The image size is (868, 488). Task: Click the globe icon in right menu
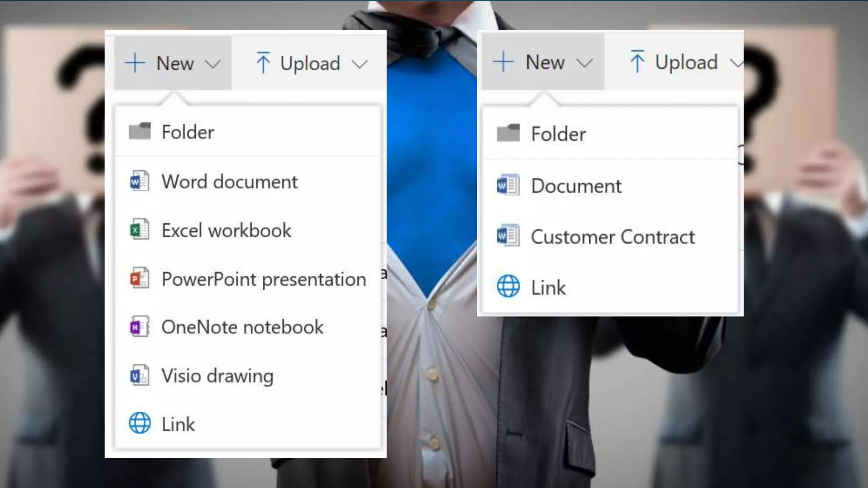coord(508,287)
